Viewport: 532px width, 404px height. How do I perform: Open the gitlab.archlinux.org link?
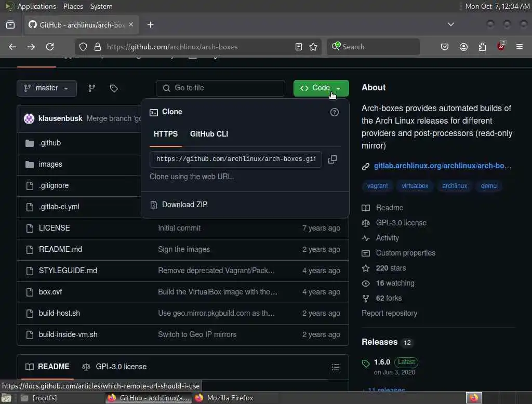(442, 166)
